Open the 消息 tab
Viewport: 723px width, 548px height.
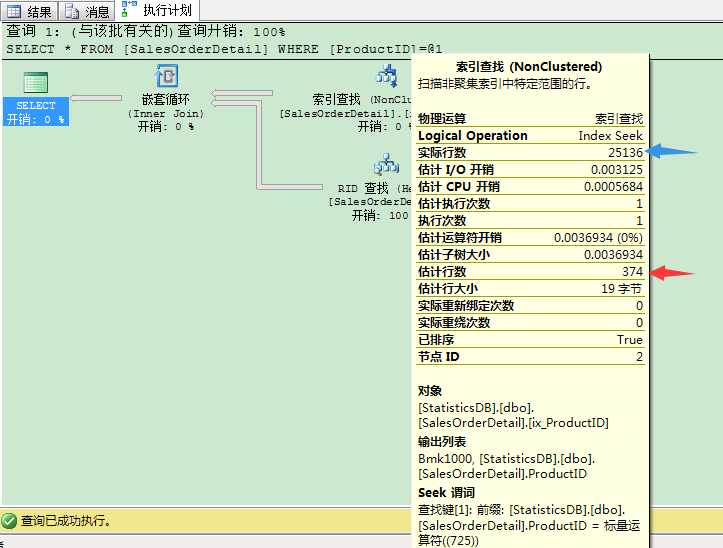87,10
